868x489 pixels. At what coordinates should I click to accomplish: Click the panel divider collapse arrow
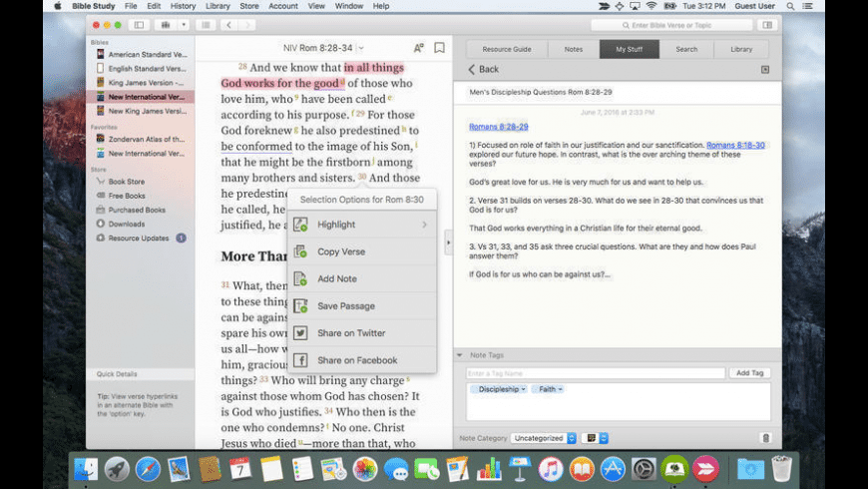pyautogui.click(x=448, y=243)
